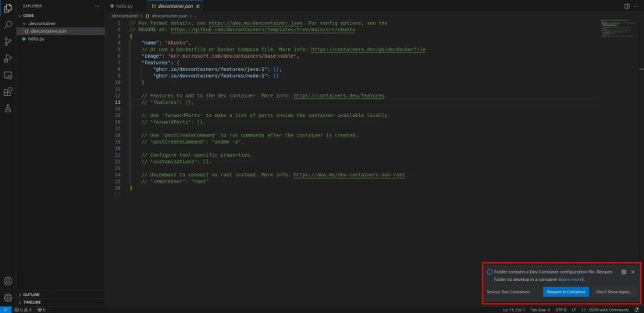Open the github devcontainers templates link
The width and height of the screenshot is (644, 313).
(263, 30)
